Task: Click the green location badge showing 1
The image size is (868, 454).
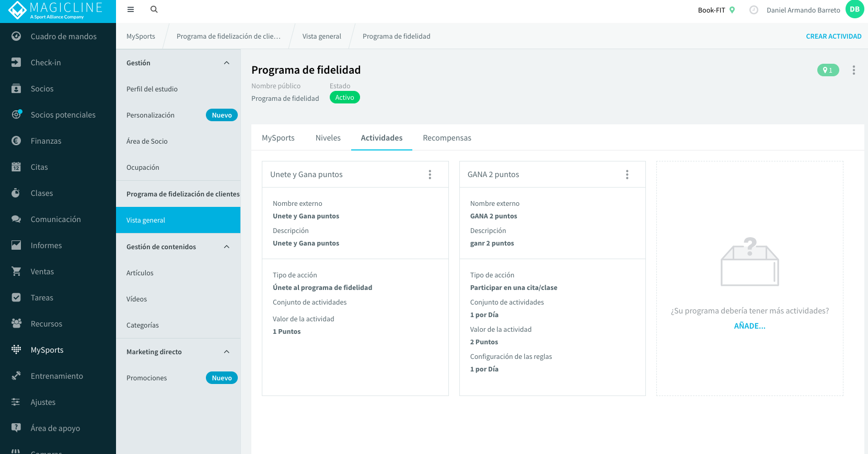Action: click(x=828, y=70)
